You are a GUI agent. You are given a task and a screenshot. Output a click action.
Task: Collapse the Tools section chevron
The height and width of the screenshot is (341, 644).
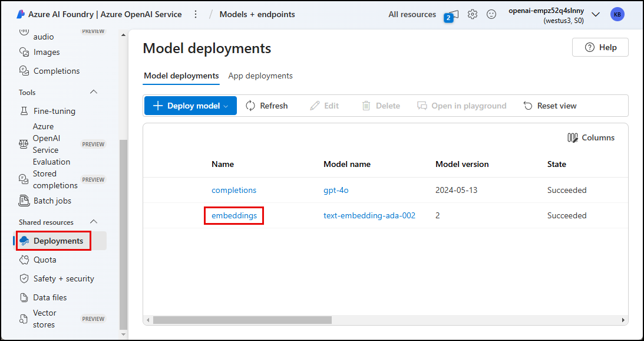(x=94, y=92)
